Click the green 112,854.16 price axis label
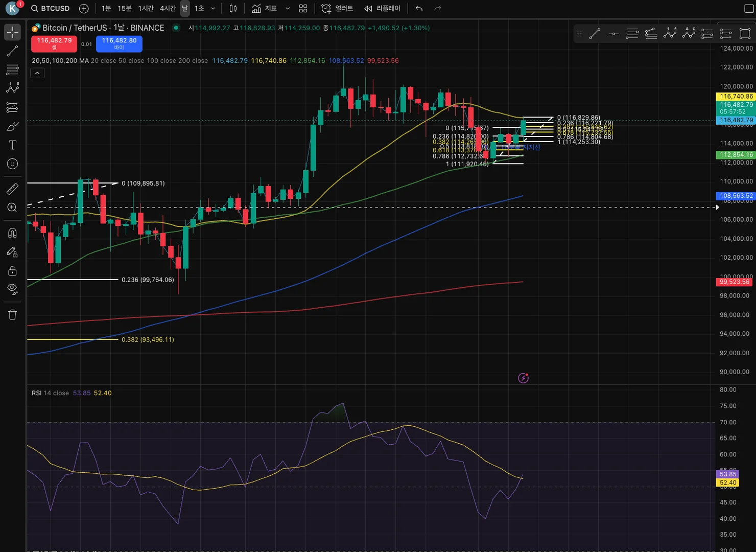Screen dimensions: 756x552 pyautogui.click(x=736, y=154)
